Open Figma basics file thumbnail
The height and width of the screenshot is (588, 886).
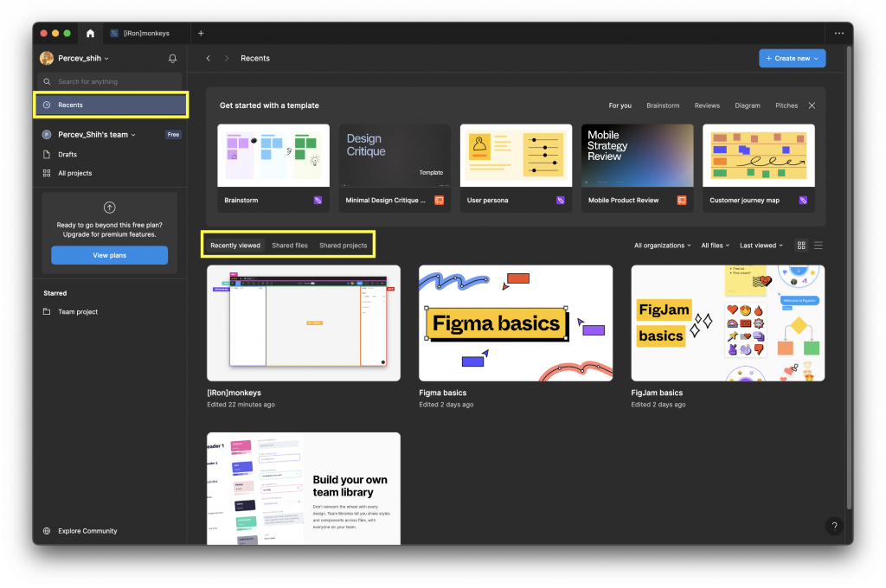point(516,323)
